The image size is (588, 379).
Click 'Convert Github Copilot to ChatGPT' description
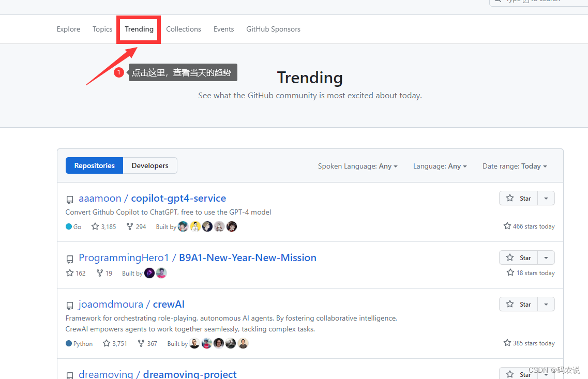point(168,212)
